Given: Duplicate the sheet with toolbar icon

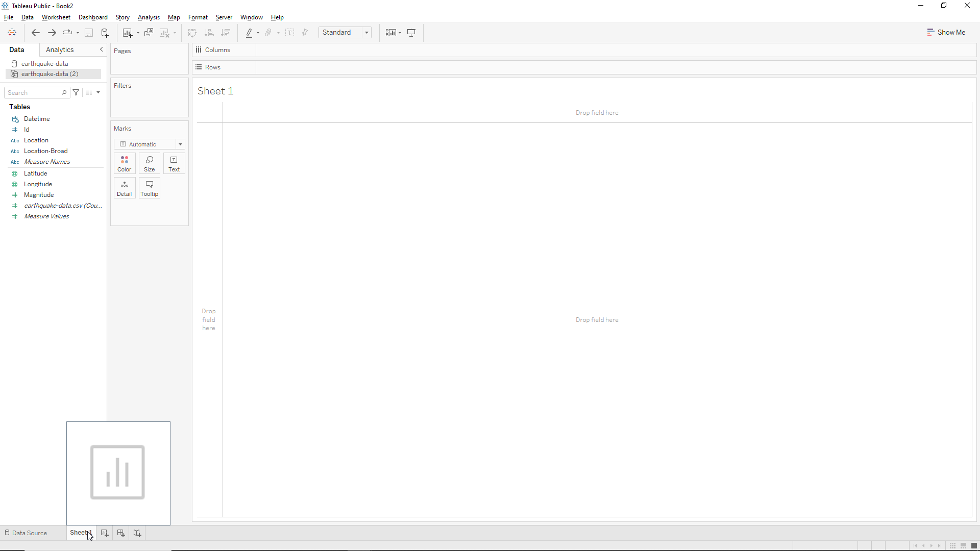Looking at the screenshot, I should pos(149,33).
